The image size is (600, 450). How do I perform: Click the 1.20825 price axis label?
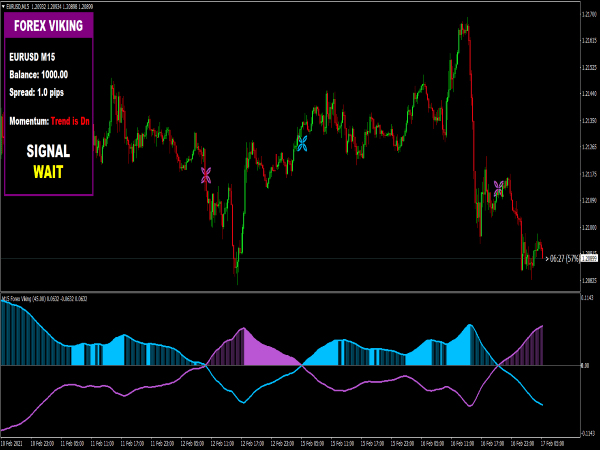click(589, 280)
